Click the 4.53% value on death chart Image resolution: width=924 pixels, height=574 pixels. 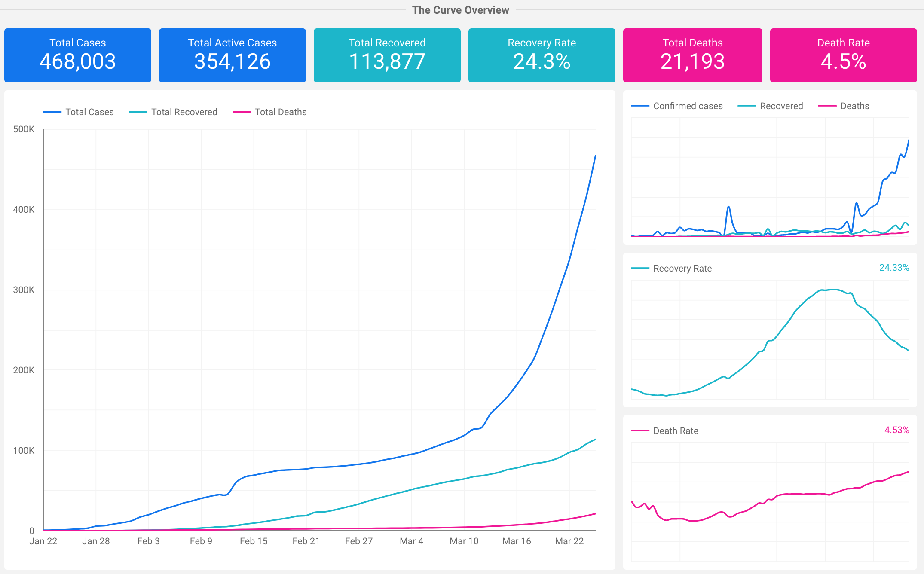(896, 430)
